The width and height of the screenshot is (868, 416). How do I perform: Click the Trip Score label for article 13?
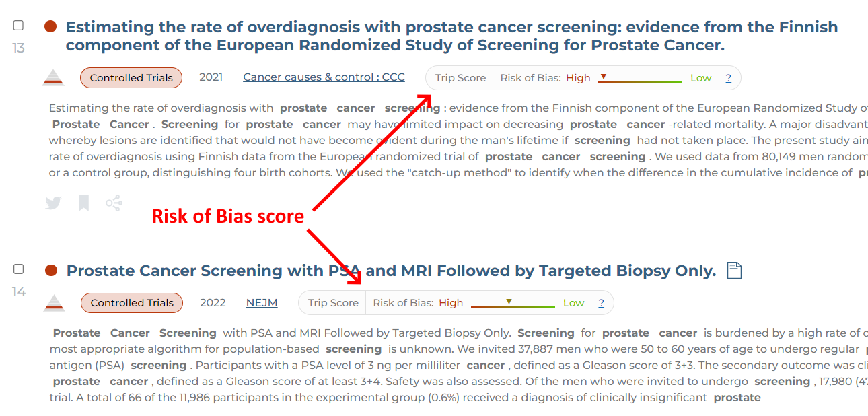click(x=459, y=77)
